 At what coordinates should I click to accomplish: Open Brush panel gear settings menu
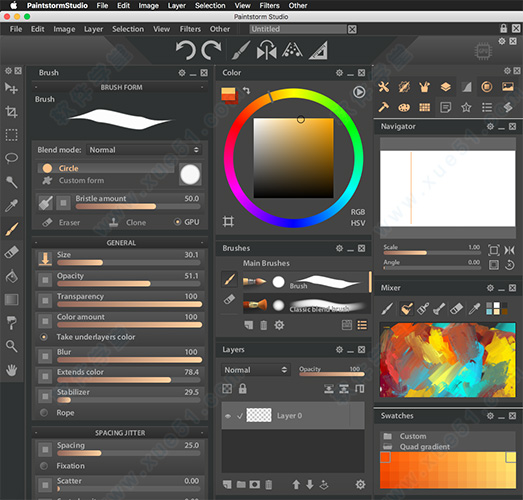click(x=182, y=73)
